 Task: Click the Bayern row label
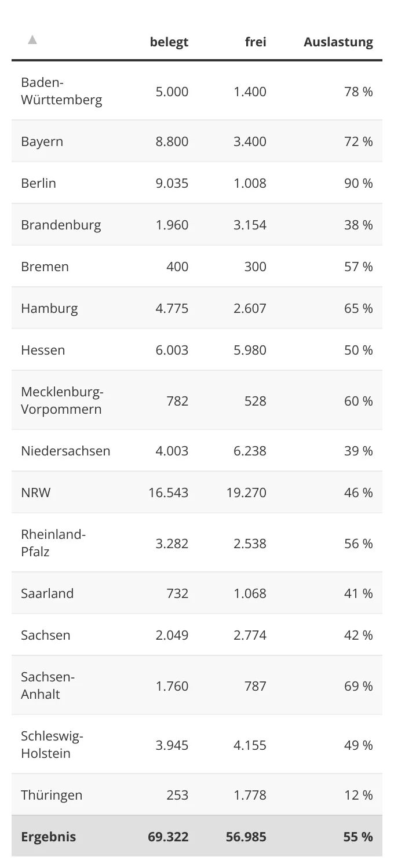(42, 142)
